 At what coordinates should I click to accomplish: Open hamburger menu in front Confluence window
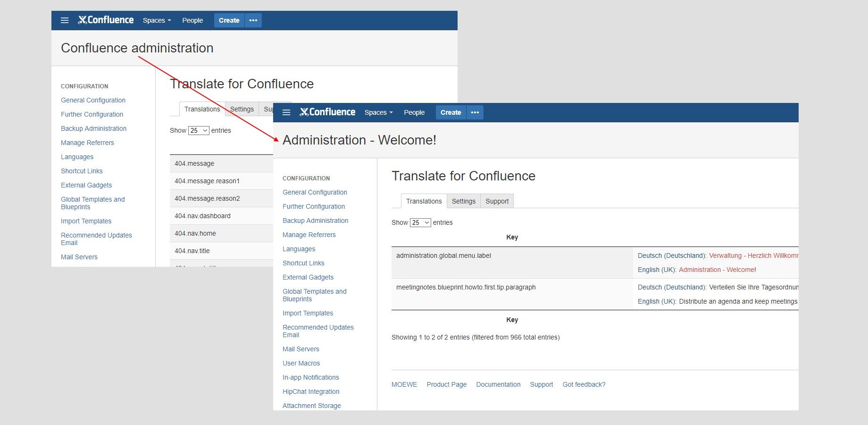coord(286,112)
